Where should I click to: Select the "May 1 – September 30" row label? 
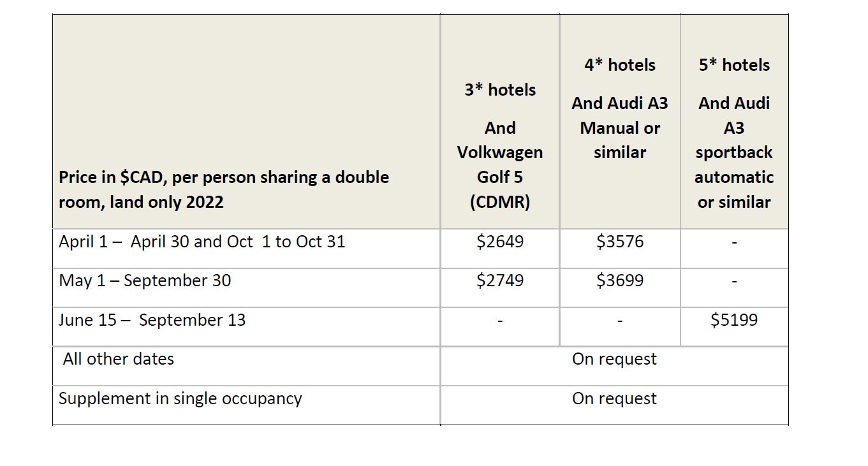point(145,281)
